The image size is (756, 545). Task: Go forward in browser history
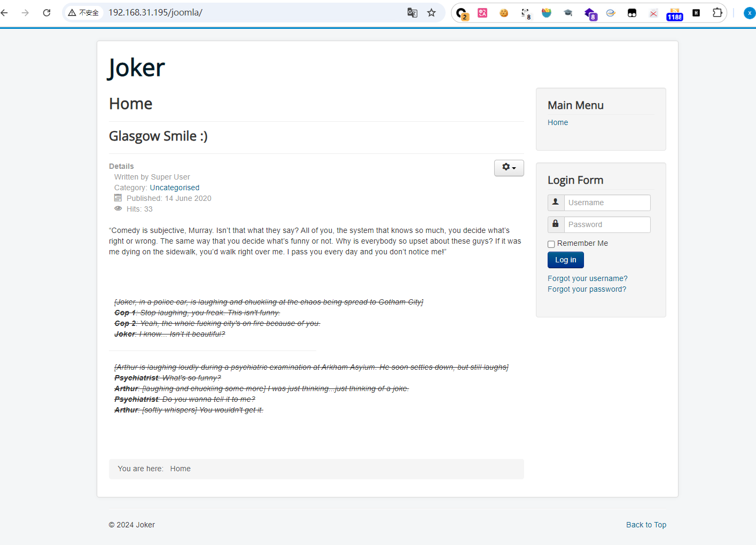point(25,13)
